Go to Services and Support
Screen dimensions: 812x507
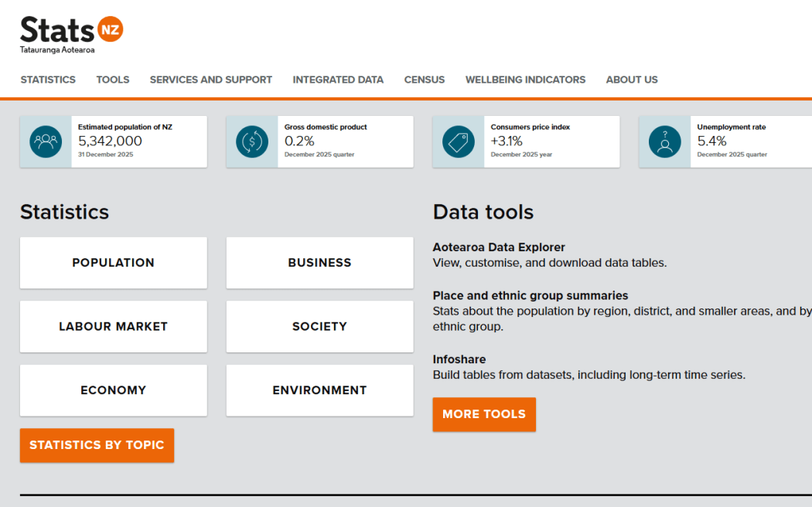click(210, 80)
